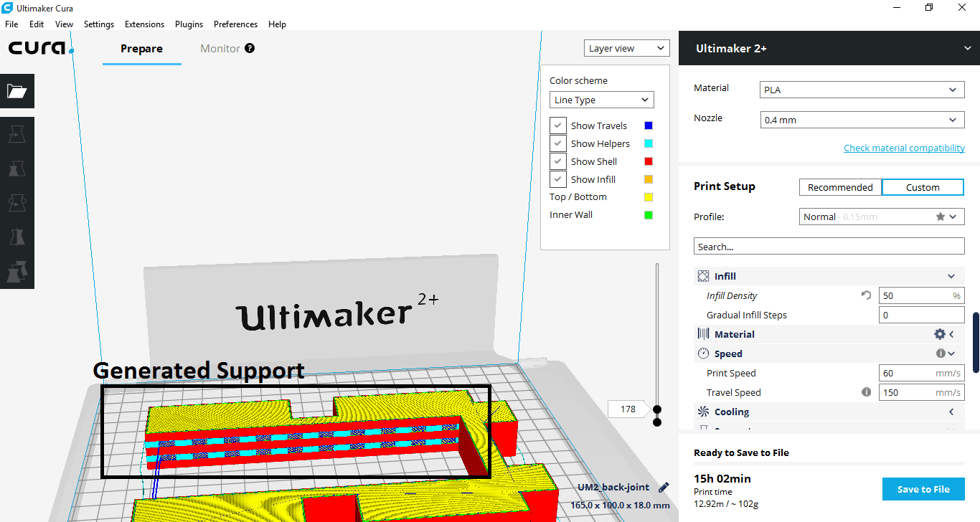Click Save to File button
The width and height of the screenshot is (980, 522).
[x=923, y=489]
